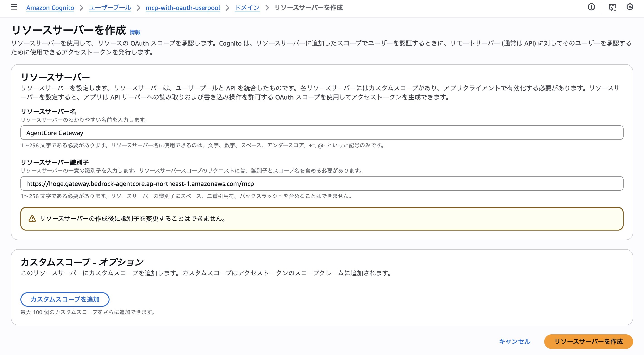Navigate to ユーザープール breadcrumb
The height and width of the screenshot is (355, 644).
coord(110,8)
